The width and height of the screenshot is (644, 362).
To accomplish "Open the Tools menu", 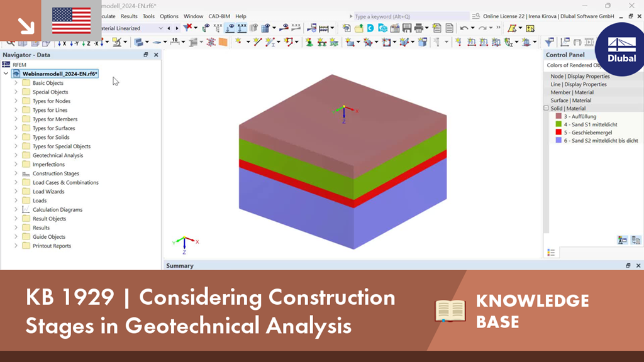I will 148,16.
